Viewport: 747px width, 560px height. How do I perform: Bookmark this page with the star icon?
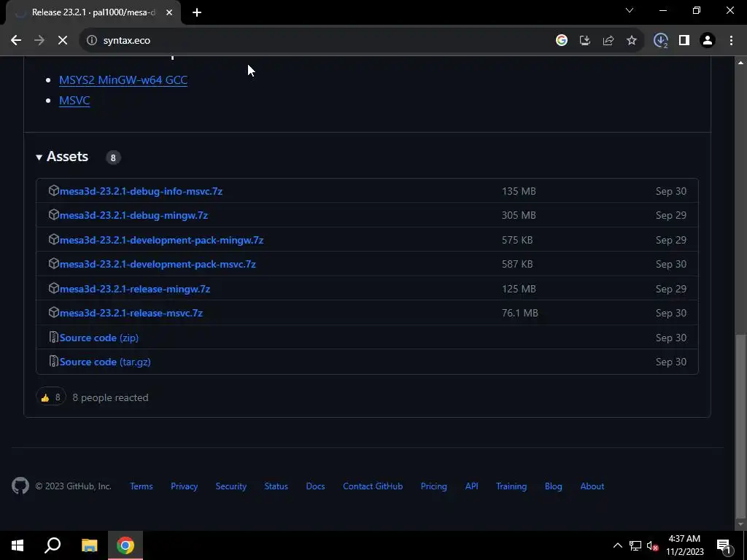pos(632,41)
